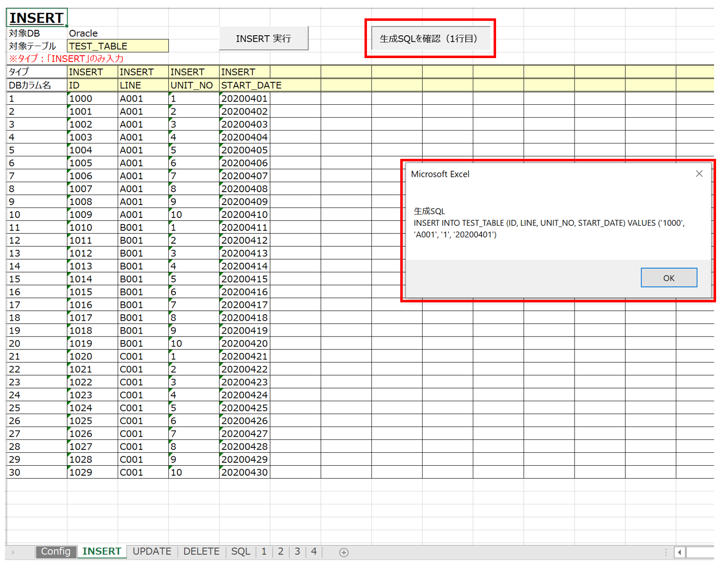Select the Oracle target DB cell

pyautogui.click(x=93, y=33)
